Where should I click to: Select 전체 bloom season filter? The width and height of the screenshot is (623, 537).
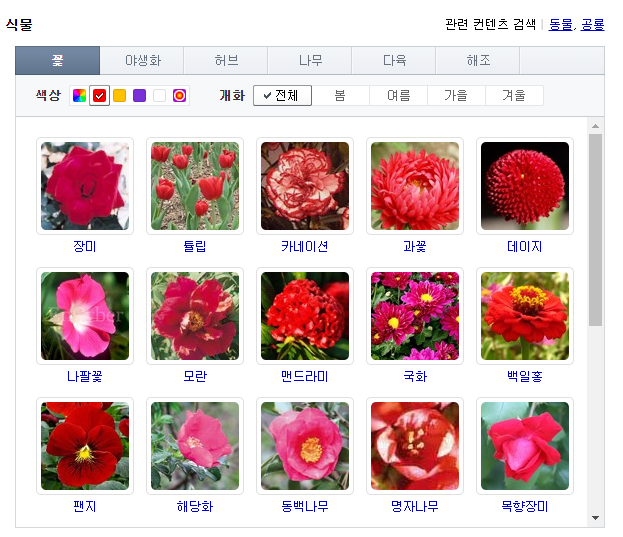(x=282, y=96)
